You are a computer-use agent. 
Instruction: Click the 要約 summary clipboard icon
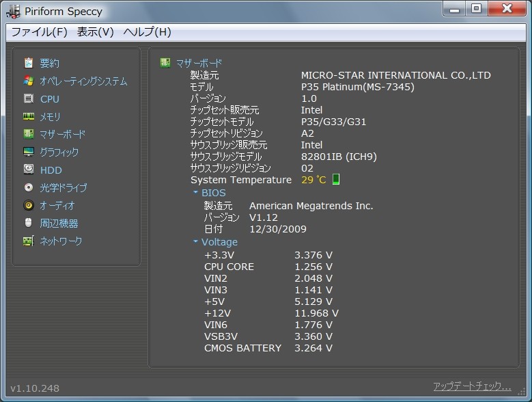(29, 63)
